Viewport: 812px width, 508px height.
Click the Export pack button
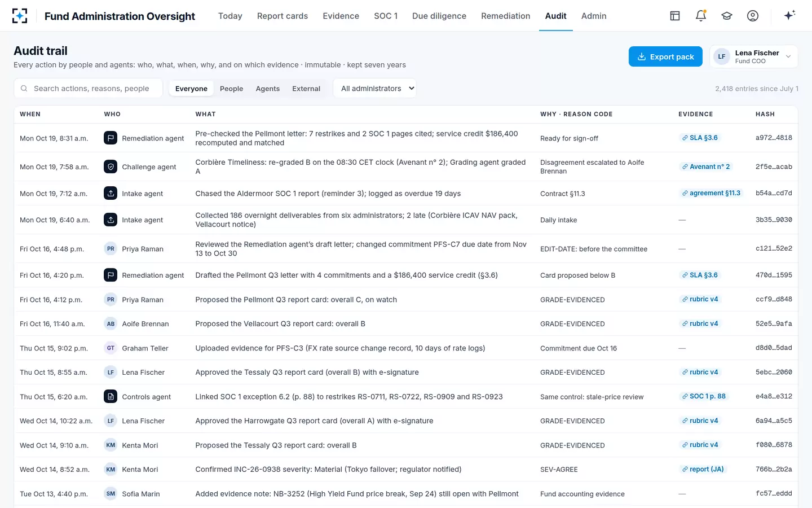click(x=665, y=56)
